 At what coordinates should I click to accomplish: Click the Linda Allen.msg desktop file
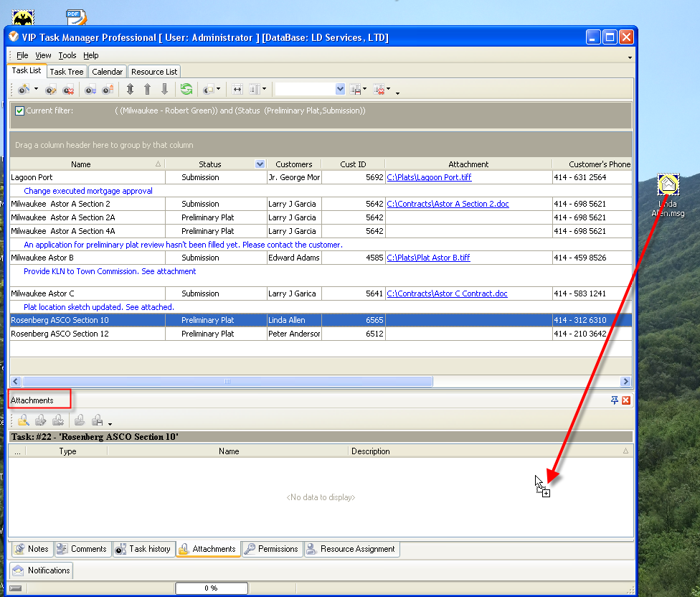click(668, 186)
